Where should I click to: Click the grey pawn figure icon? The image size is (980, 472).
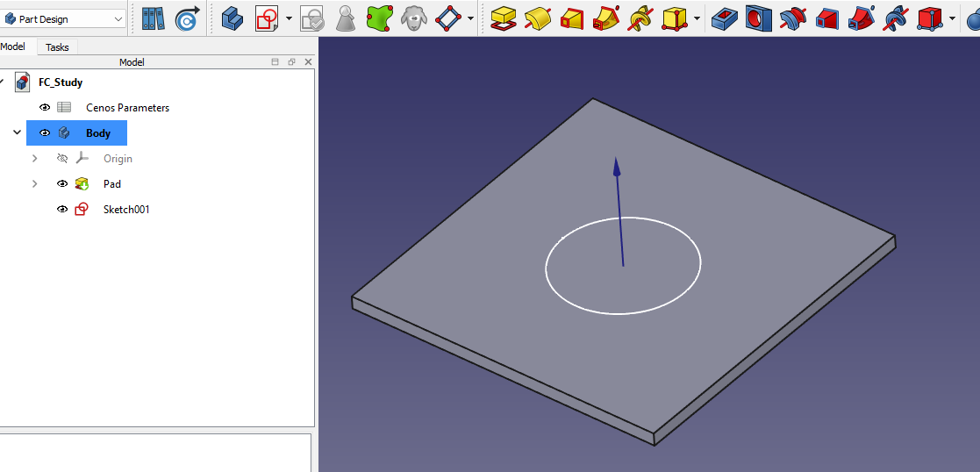(345, 19)
